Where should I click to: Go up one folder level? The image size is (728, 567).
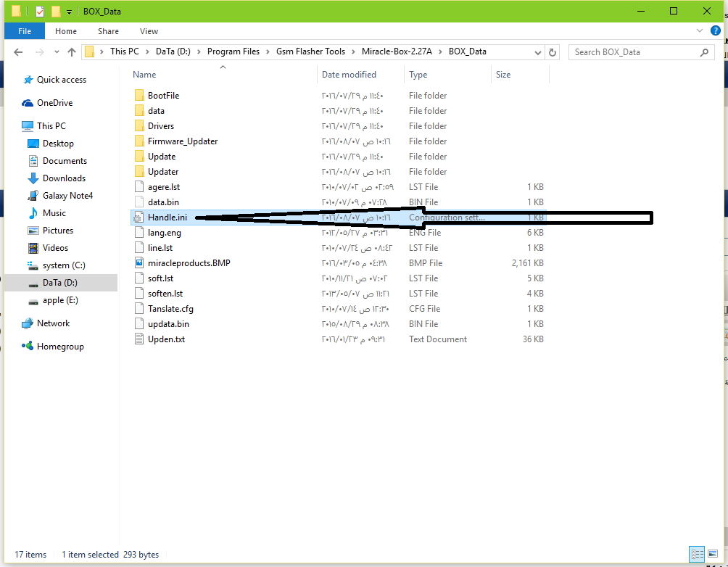tap(72, 52)
